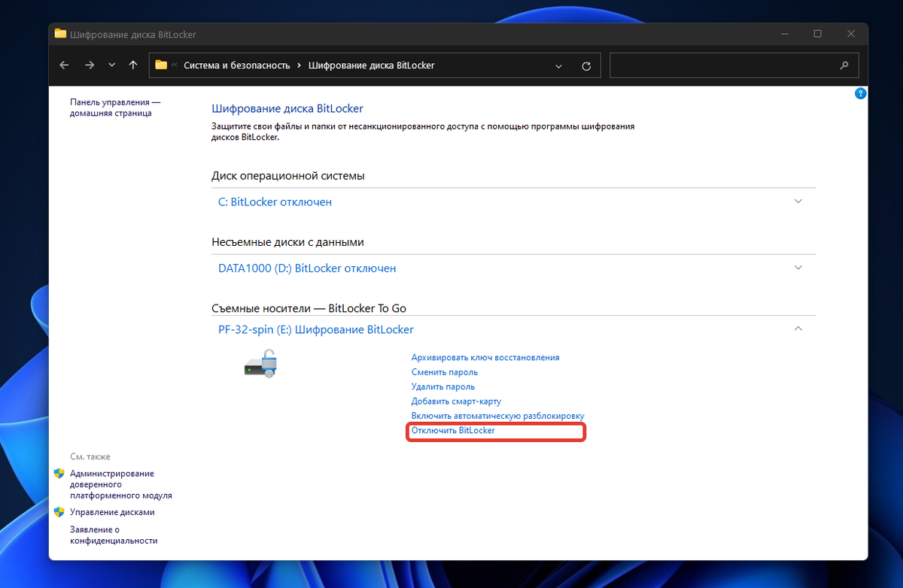Open 'C: BitLocker отключен' link
The height and width of the screenshot is (588, 903).
(275, 202)
